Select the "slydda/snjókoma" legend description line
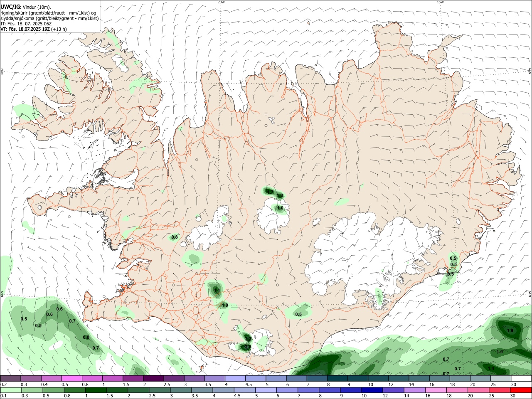 point(49,18)
